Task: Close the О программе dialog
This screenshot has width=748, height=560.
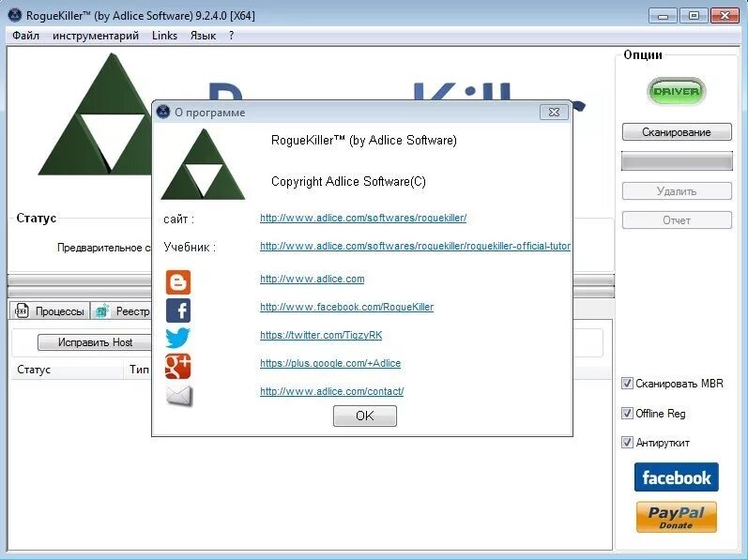Action: (x=554, y=112)
